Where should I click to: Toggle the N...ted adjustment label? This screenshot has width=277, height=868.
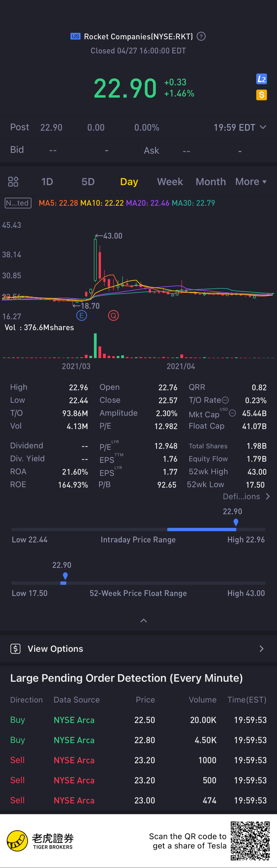point(18,203)
